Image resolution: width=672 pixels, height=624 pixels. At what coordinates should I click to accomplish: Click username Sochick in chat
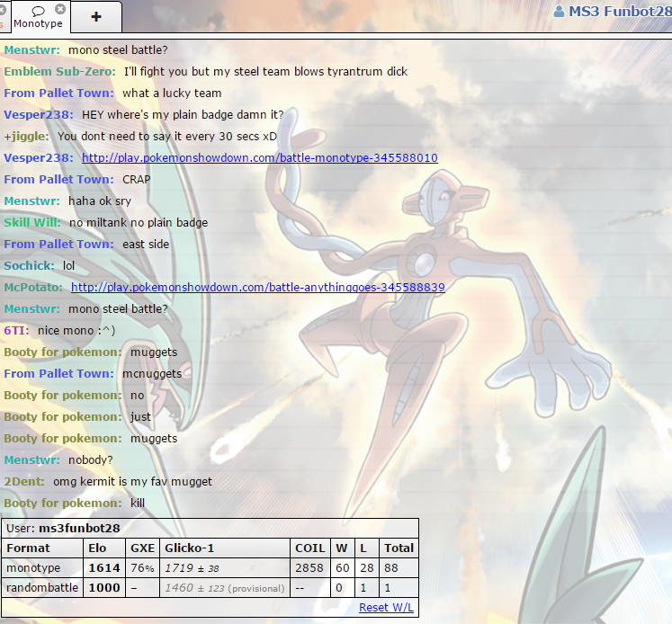click(x=29, y=266)
